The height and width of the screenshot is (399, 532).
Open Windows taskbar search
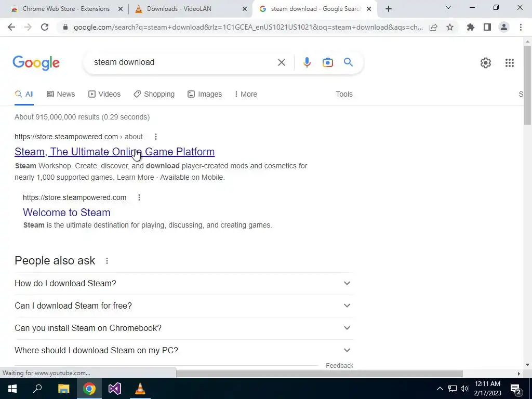(37, 389)
